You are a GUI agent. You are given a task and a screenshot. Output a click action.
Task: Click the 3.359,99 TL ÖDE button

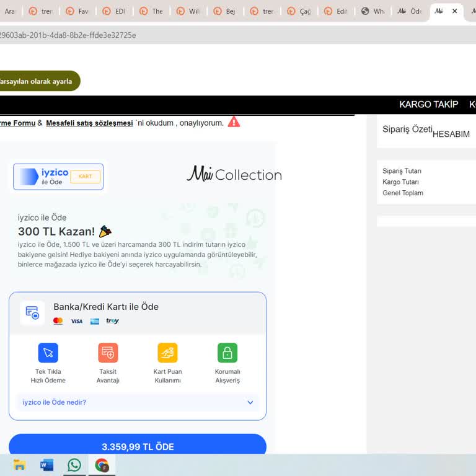(x=138, y=444)
